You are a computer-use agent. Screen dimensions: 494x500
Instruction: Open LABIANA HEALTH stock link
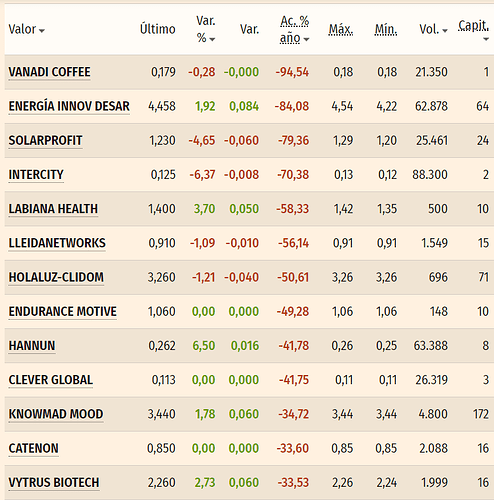coord(53,209)
